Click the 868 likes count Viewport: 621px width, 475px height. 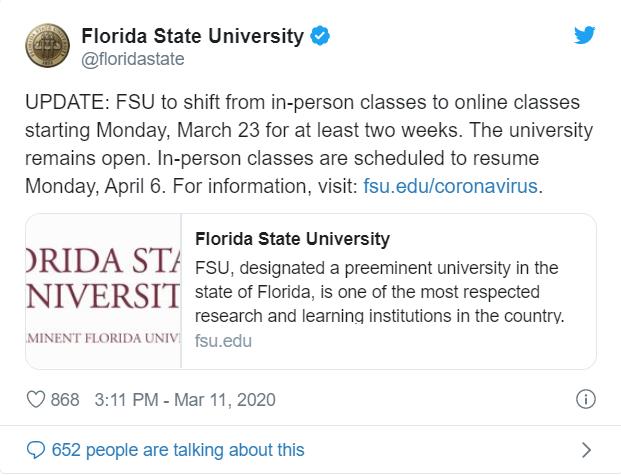pyautogui.click(x=65, y=399)
